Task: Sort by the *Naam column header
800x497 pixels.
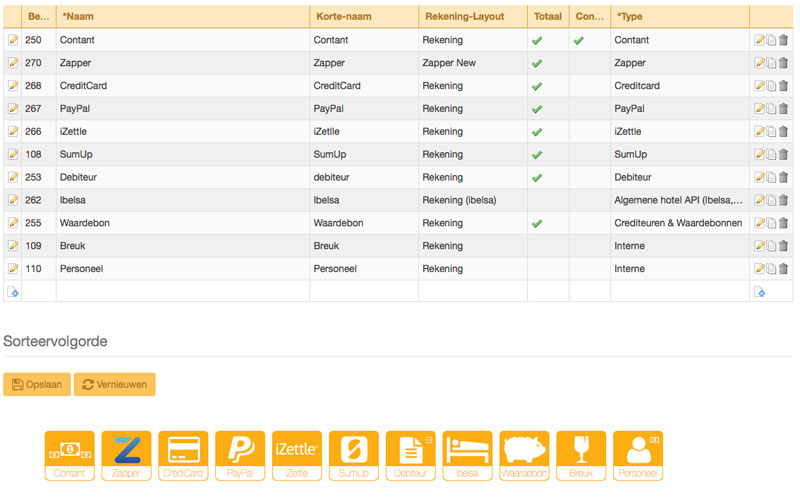Action: pos(182,17)
